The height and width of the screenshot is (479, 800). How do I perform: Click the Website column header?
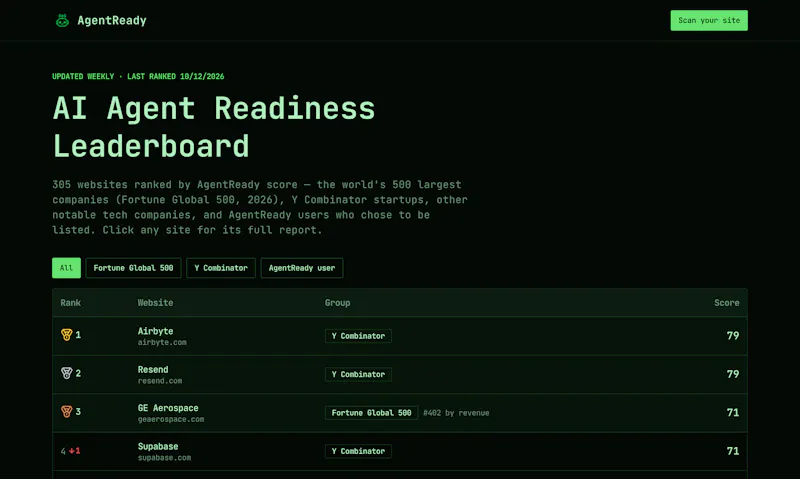(x=155, y=302)
